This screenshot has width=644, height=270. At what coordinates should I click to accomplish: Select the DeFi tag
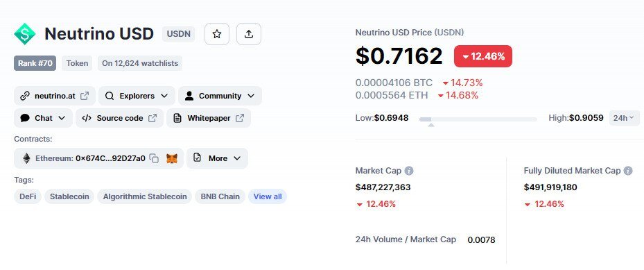click(x=28, y=196)
